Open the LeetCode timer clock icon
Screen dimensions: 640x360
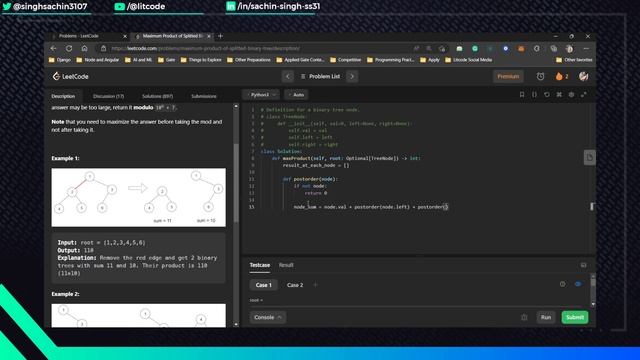tap(540, 76)
